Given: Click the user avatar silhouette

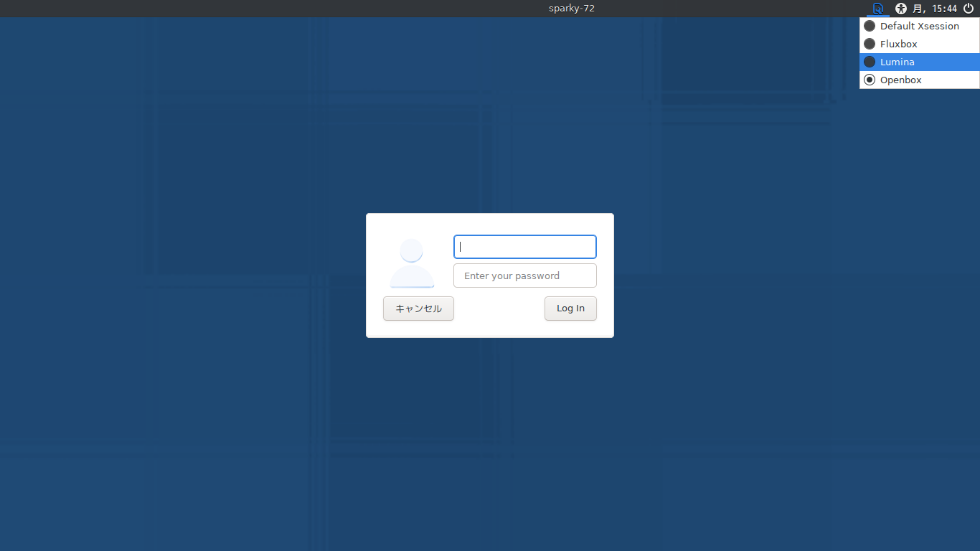Looking at the screenshot, I should [x=412, y=263].
